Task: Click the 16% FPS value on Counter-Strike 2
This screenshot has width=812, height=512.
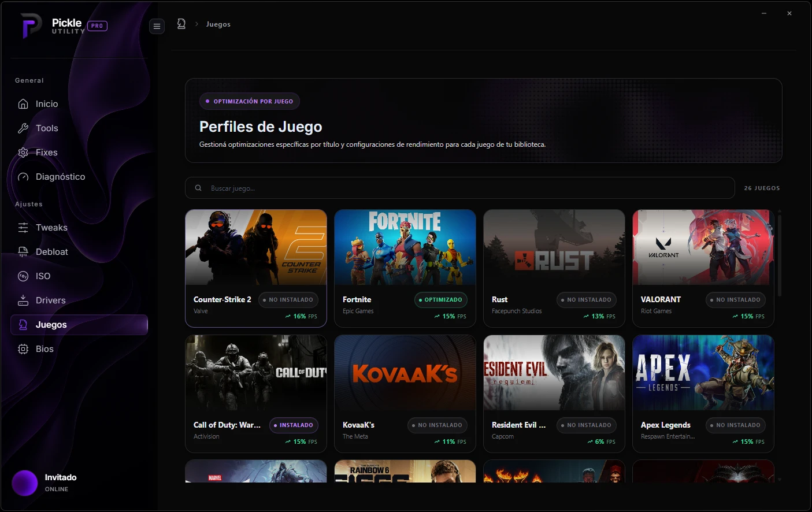Action: tap(301, 317)
